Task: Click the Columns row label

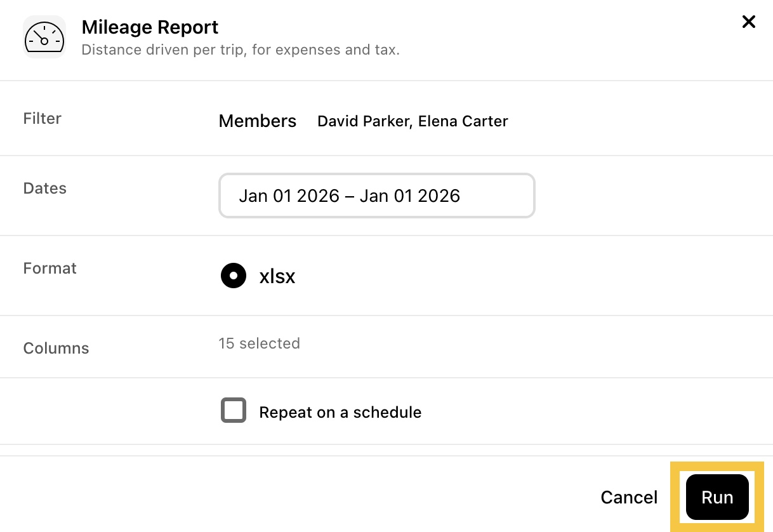Action: (x=56, y=348)
